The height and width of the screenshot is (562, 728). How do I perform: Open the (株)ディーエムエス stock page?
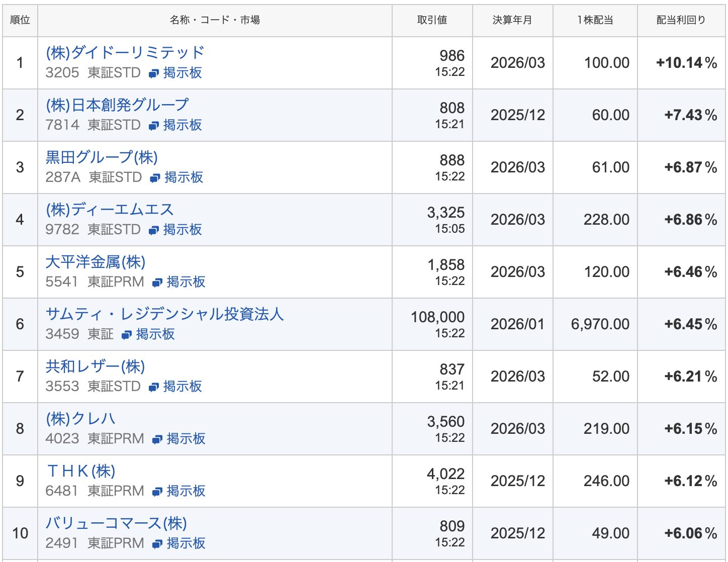[x=110, y=209]
